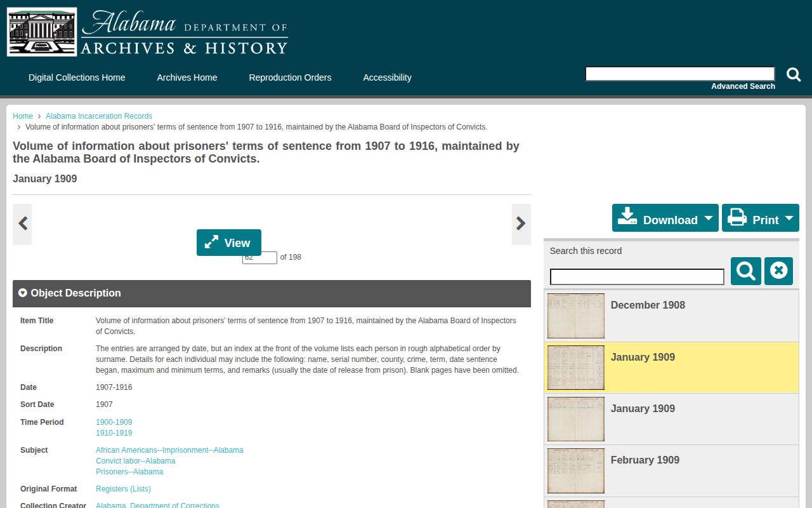Click the page number input box
The image size is (812, 508).
click(259, 258)
